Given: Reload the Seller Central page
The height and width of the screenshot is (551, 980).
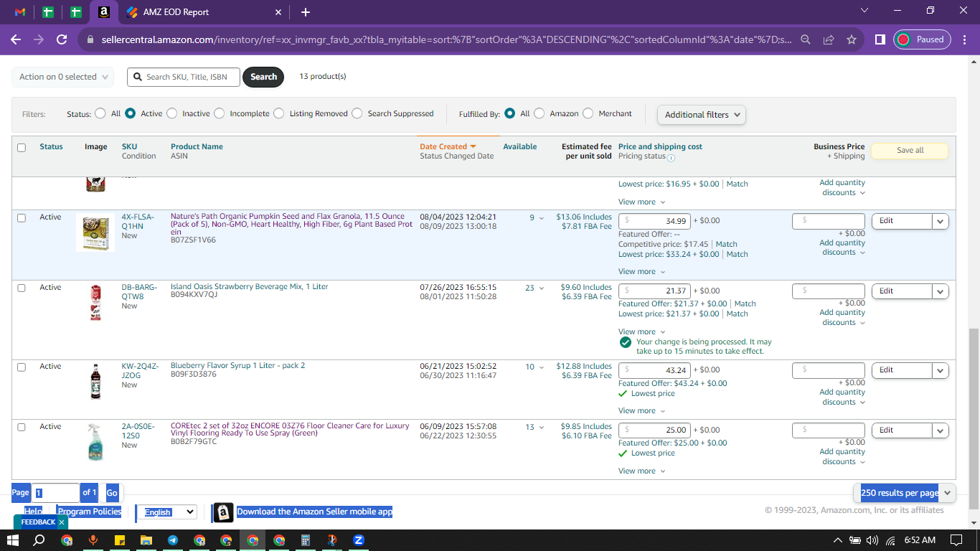Looking at the screenshot, I should coord(62,40).
